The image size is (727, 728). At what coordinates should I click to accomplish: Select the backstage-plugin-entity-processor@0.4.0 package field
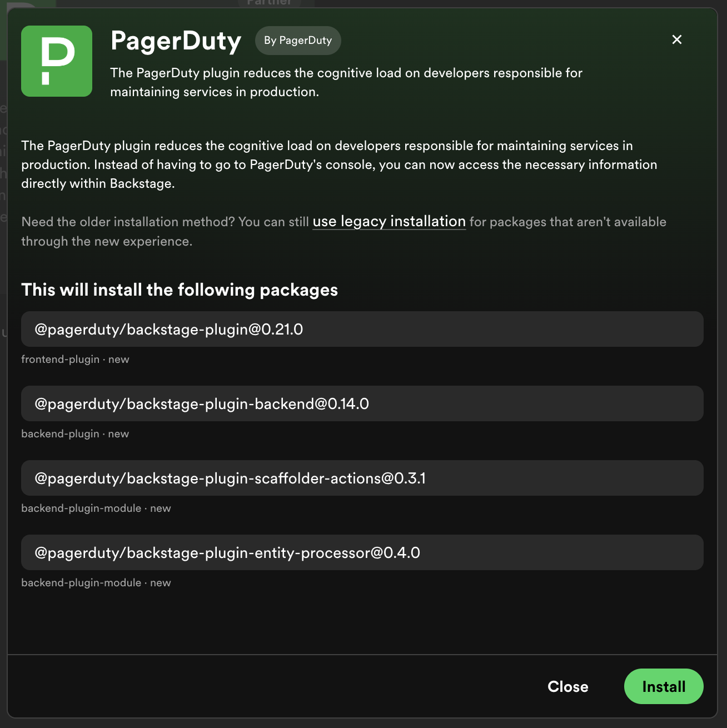pos(362,552)
